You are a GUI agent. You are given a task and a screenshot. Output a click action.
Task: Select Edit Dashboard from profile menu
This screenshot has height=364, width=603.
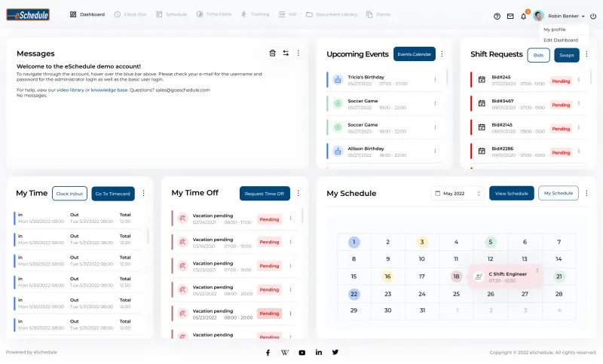[560, 40]
